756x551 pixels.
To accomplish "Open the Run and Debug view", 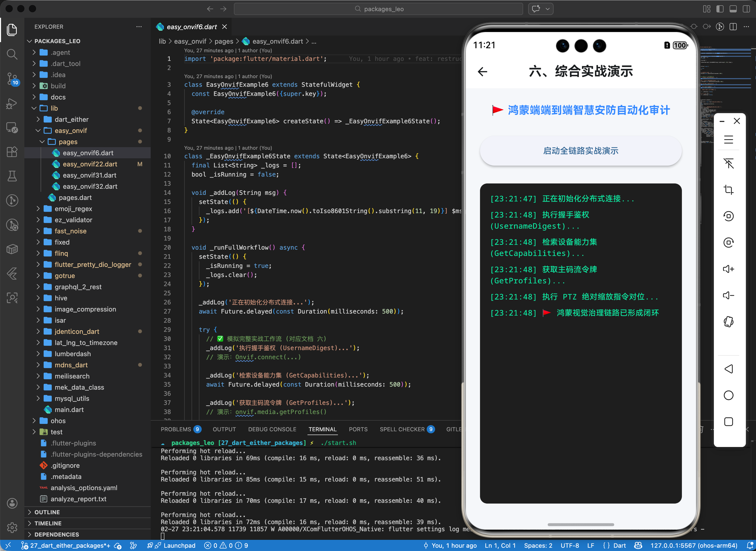I will (12, 104).
